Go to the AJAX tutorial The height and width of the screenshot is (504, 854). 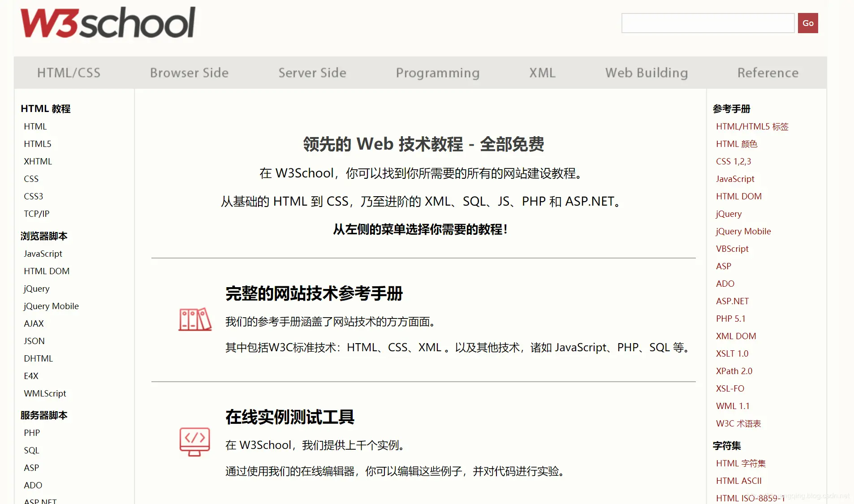tap(34, 323)
